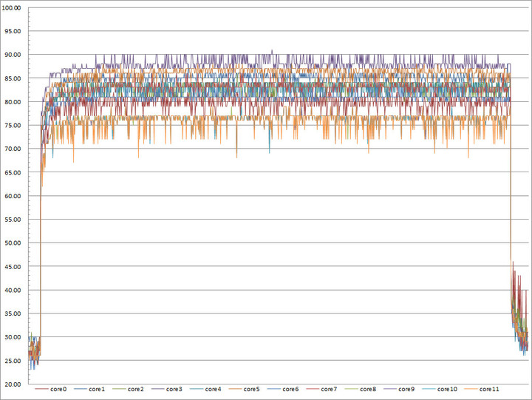Click the 75.00 axis label

(x=13, y=125)
